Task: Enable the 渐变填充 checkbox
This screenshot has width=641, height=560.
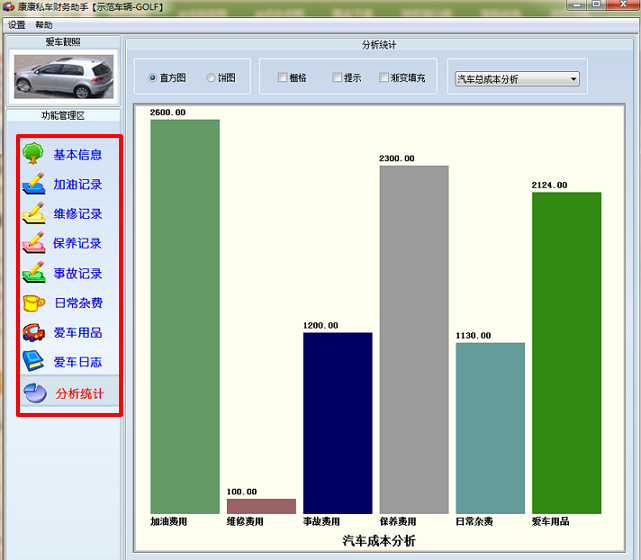Action: coord(384,77)
